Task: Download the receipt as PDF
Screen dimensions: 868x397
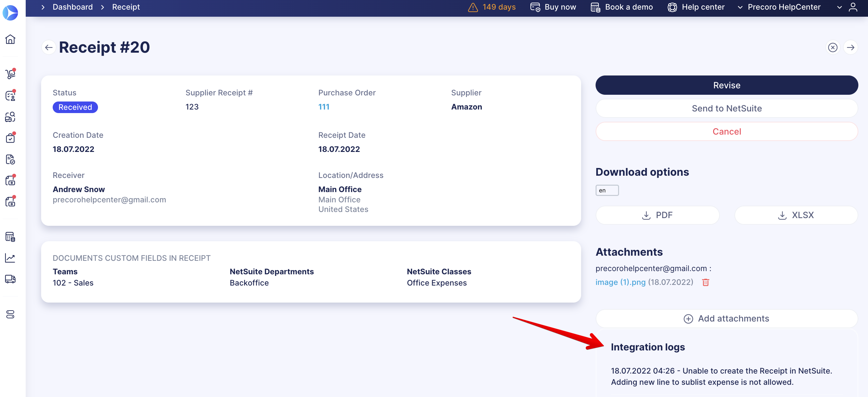Action: pos(657,215)
